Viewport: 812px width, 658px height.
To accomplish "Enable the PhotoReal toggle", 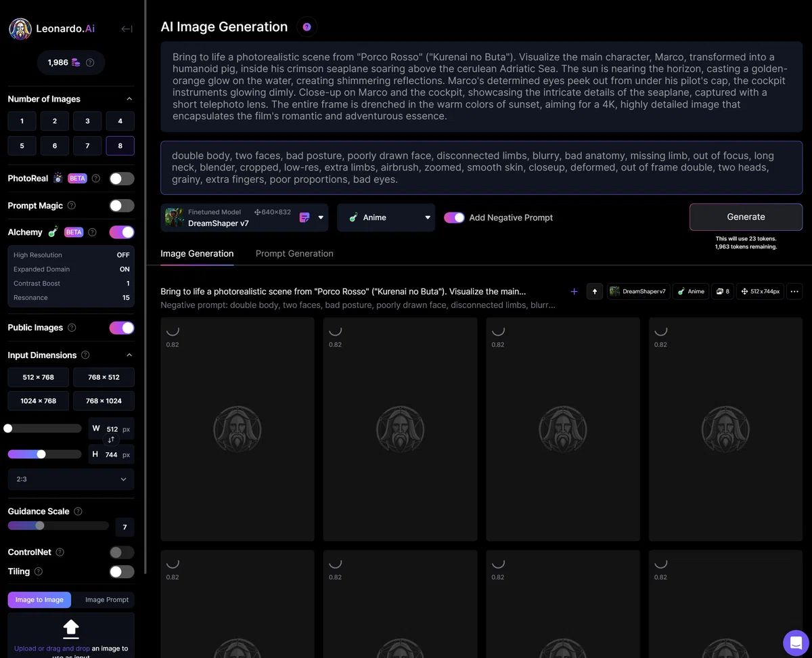I will pyautogui.click(x=122, y=179).
